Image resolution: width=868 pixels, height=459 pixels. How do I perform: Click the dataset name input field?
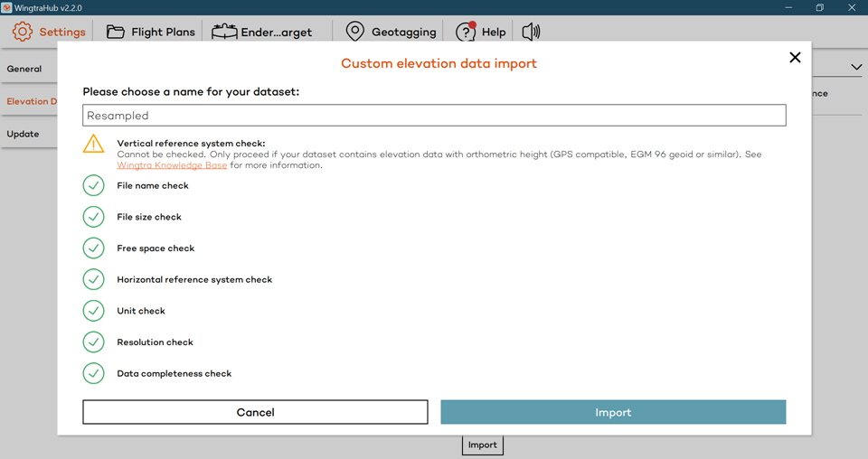[434, 116]
